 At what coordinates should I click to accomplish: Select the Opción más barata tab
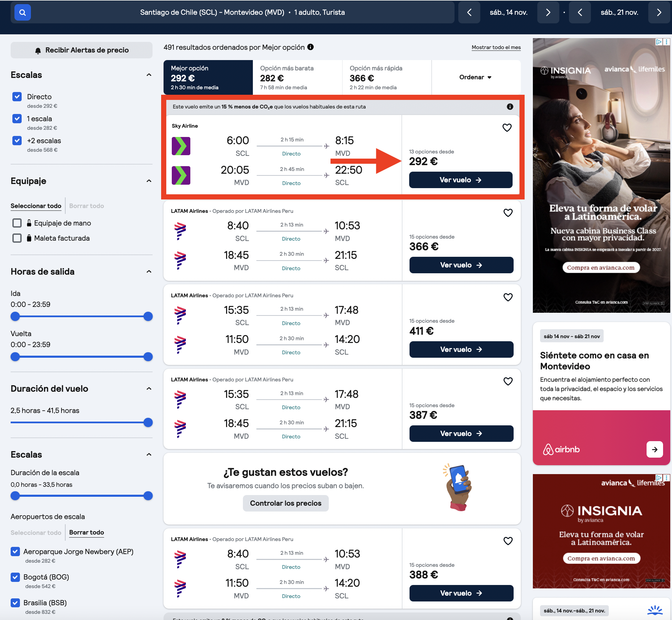(298, 77)
